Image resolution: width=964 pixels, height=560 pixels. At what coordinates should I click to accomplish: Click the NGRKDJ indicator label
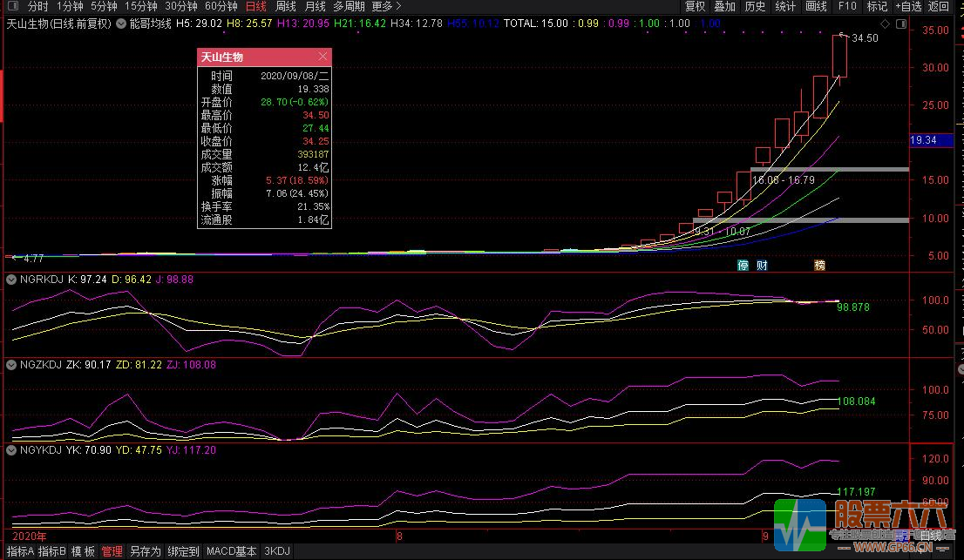pyautogui.click(x=42, y=280)
